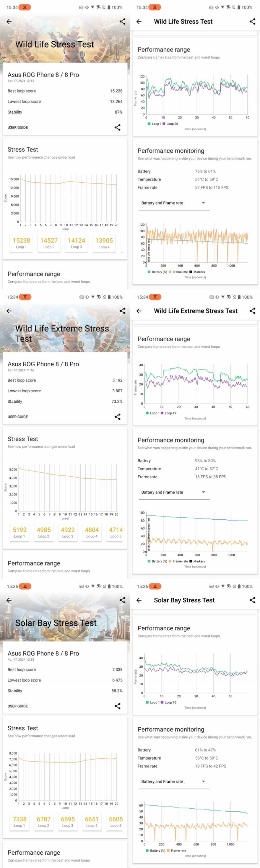The image size is (260, 868).
Task: Share result from card with best loop score 15 238
Action: [x=117, y=127]
